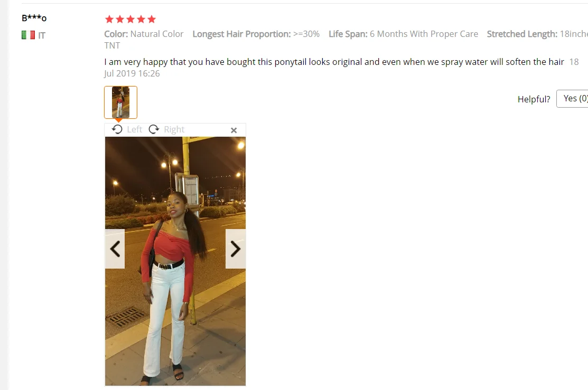Screen dimensions: 588x390
Task: Click the 'Right' rotate label
Action: click(x=174, y=129)
